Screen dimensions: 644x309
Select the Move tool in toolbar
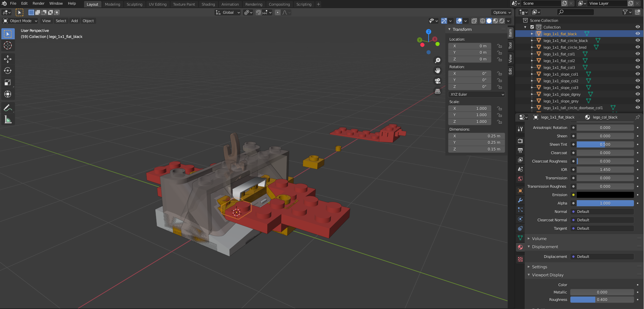(x=8, y=59)
